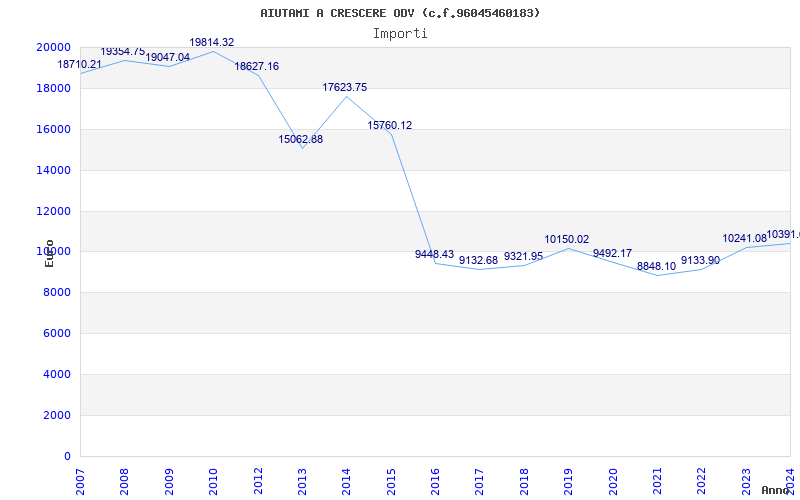The width and height of the screenshot is (800, 500).
Task: Click the y-axis value 18000
Action: coord(53,88)
